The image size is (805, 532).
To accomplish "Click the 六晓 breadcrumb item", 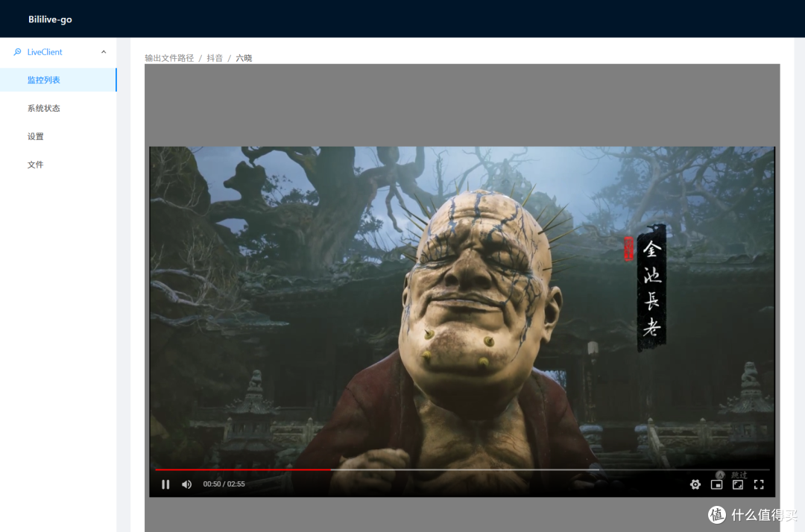I will click(x=244, y=58).
